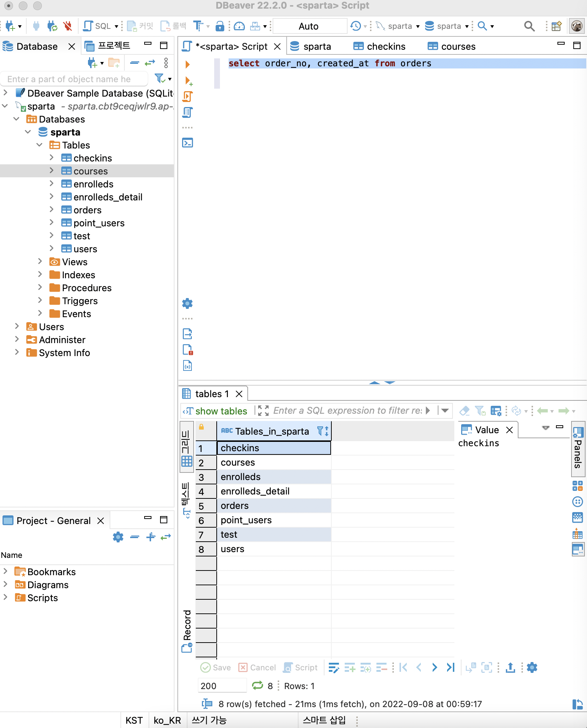This screenshot has width=587, height=728.
Task: Open result viewer settings gear
Action: (x=532, y=667)
